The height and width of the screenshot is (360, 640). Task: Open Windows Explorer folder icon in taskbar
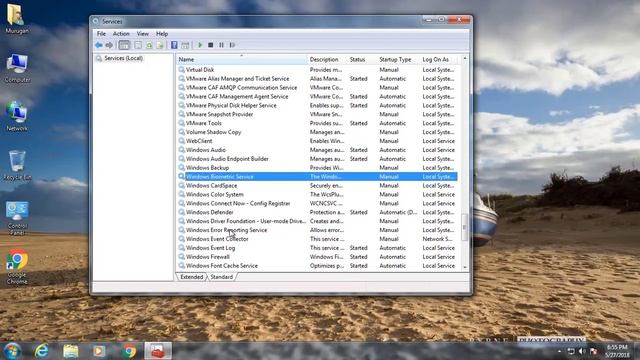pyautogui.click(x=71, y=351)
